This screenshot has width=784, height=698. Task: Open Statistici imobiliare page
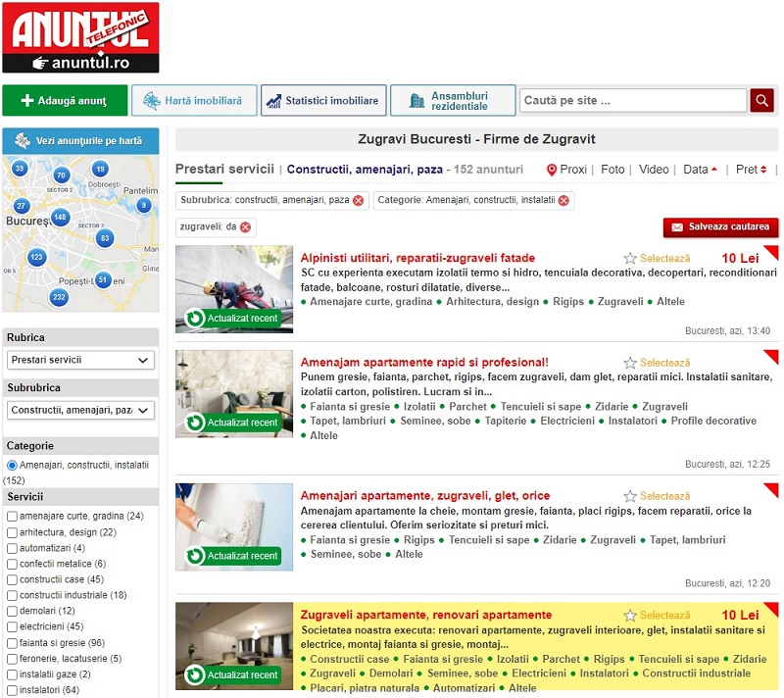click(x=323, y=101)
